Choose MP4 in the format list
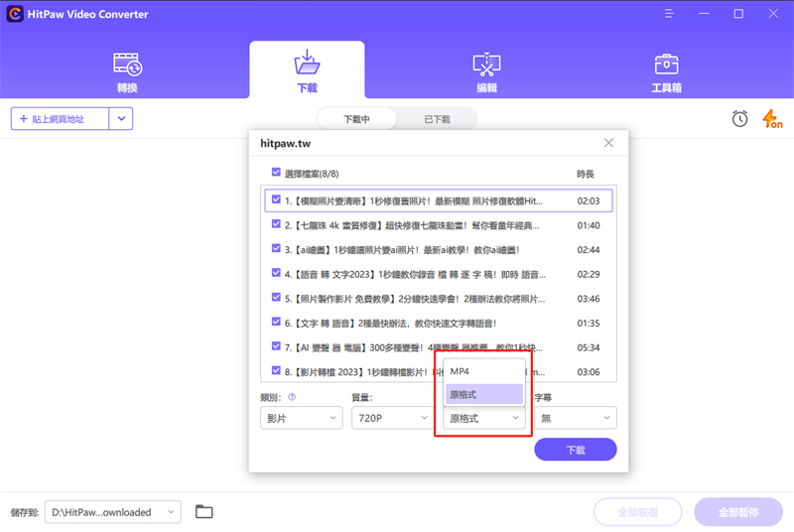794x532 pixels. (484, 371)
